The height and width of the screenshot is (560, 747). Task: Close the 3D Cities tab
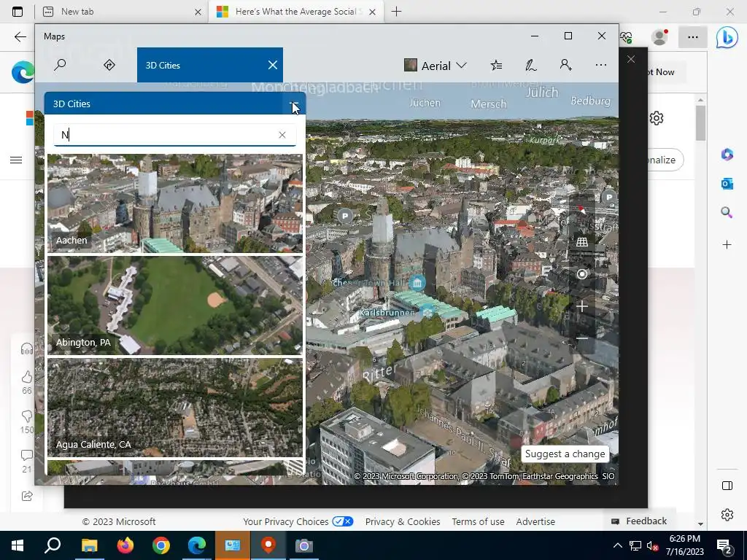click(273, 65)
